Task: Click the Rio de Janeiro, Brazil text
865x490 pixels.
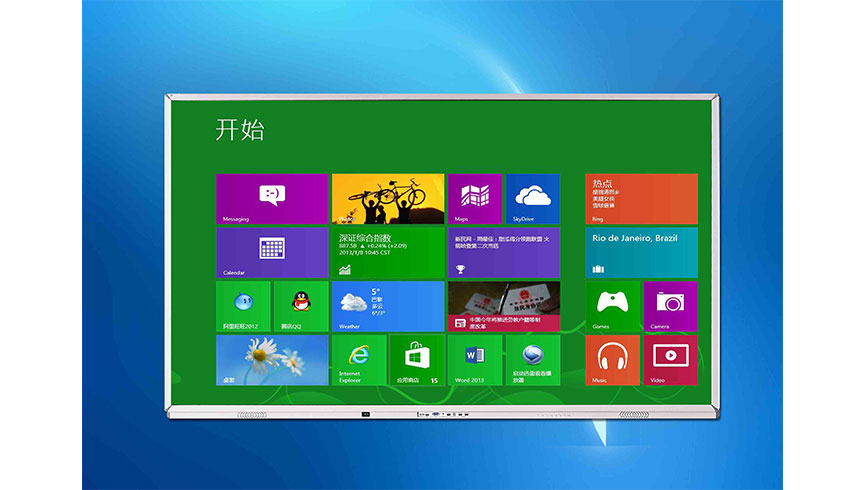Action: (x=635, y=238)
